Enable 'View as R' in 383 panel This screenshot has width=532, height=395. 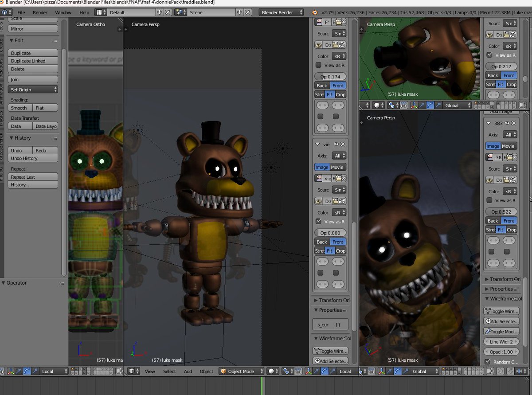pos(489,200)
